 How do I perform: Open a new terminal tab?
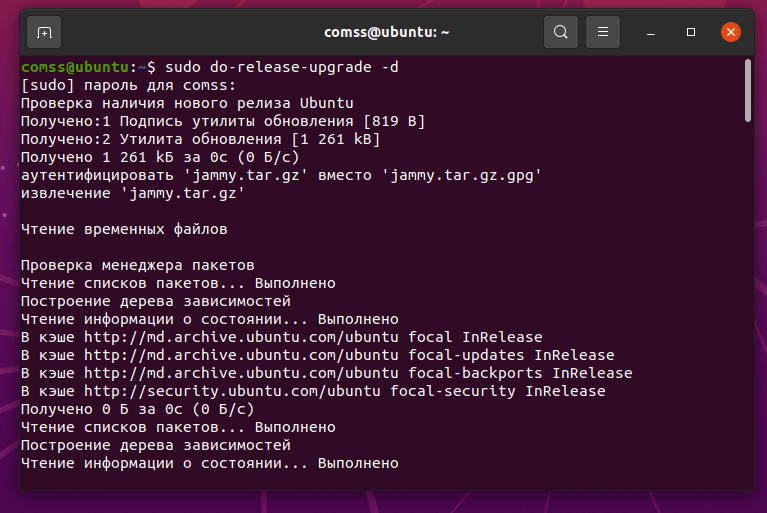[44, 32]
